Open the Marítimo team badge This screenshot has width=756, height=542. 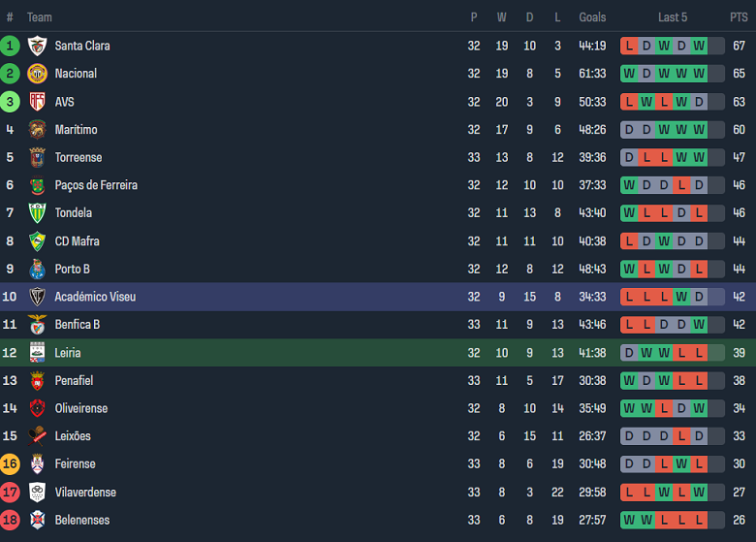pos(37,129)
